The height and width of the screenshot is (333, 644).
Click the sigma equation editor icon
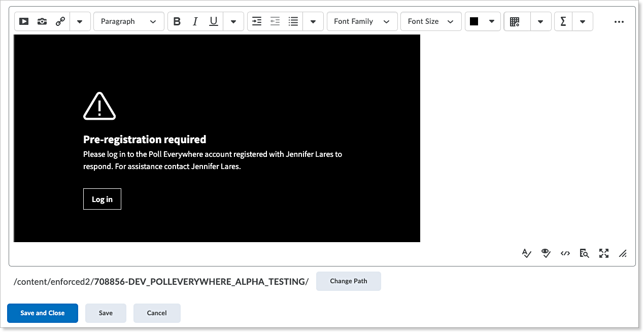point(563,21)
